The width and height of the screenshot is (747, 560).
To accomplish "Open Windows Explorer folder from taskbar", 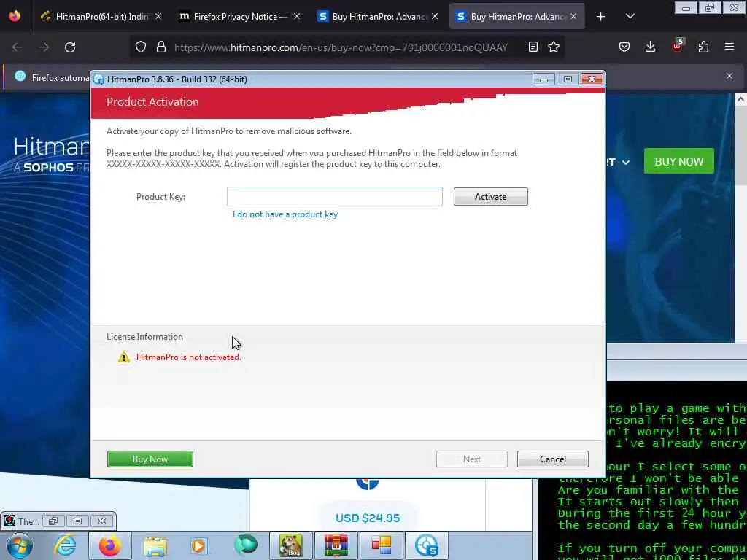I will point(155,546).
